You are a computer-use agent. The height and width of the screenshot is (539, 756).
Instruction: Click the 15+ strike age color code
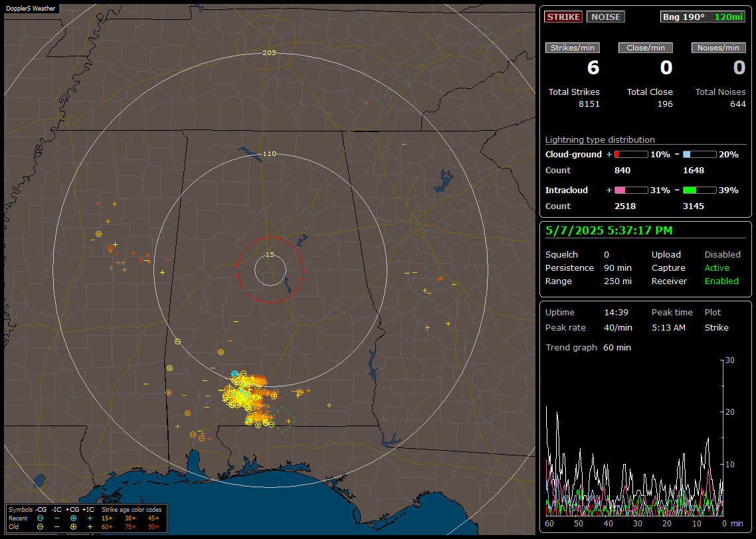[107, 518]
